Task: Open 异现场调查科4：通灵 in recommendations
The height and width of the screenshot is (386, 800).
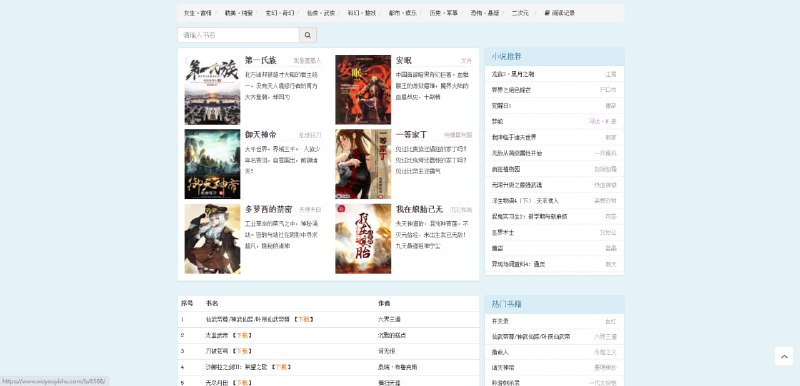Action: (x=518, y=264)
